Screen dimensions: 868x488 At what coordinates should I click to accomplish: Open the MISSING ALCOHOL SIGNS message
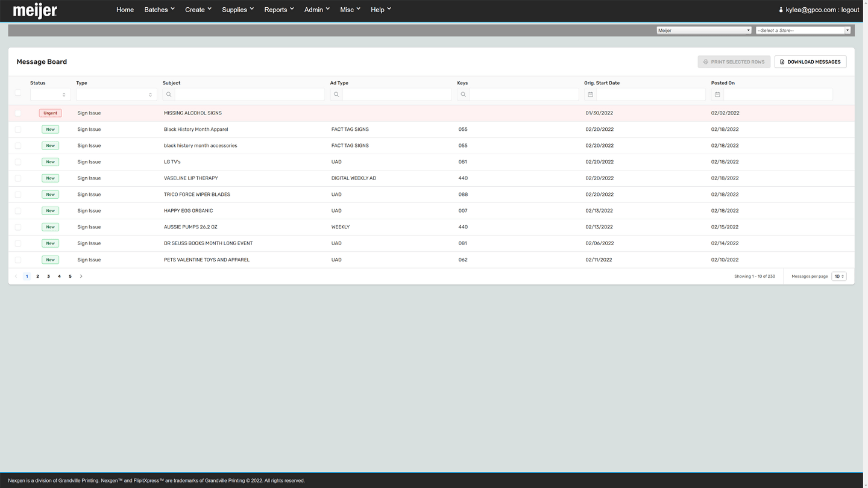193,113
